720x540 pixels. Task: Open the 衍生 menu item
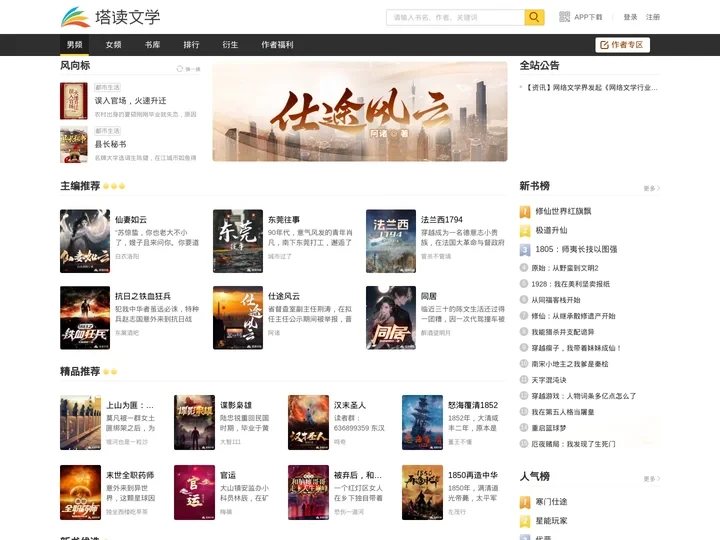230,45
